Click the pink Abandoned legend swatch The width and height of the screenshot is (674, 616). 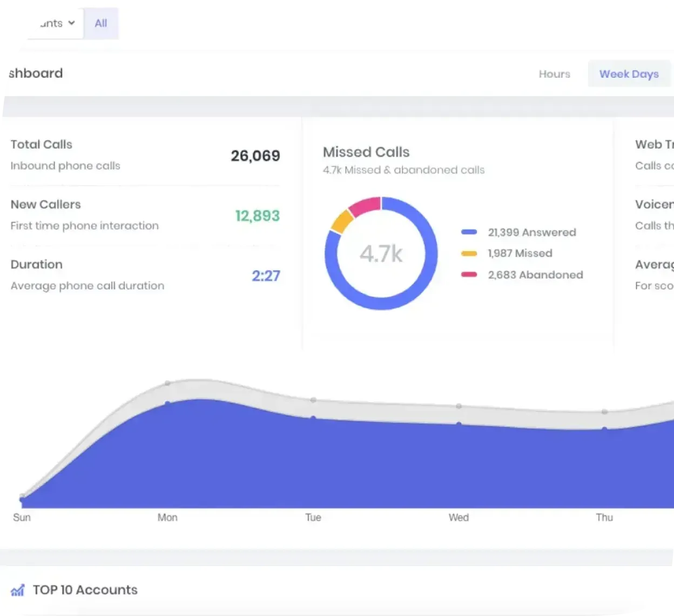point(469,274)
